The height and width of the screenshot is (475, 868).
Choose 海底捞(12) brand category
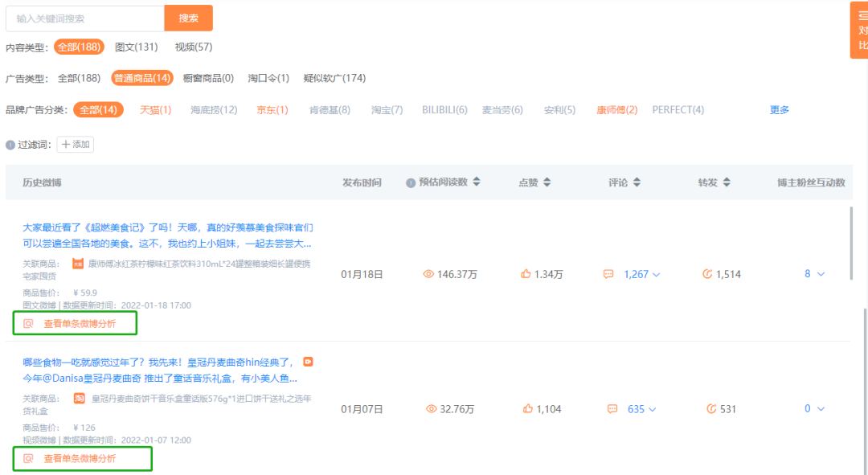click(214, 110)
